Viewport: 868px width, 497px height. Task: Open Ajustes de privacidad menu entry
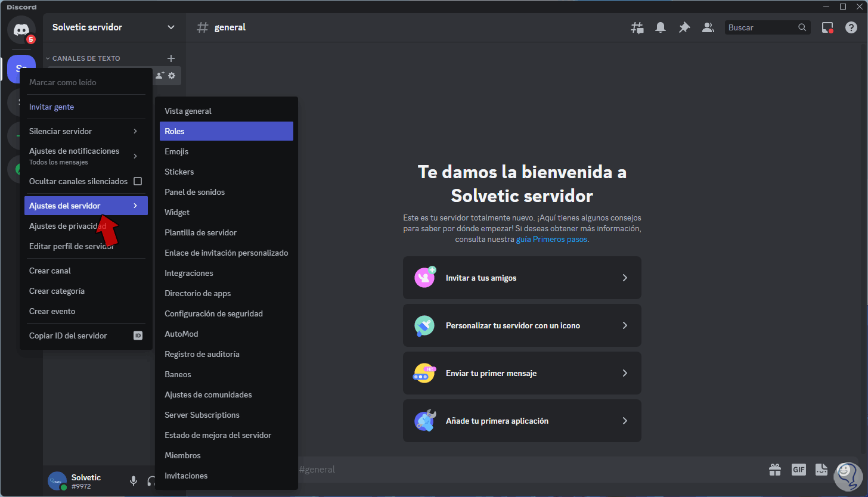[86, 226]
